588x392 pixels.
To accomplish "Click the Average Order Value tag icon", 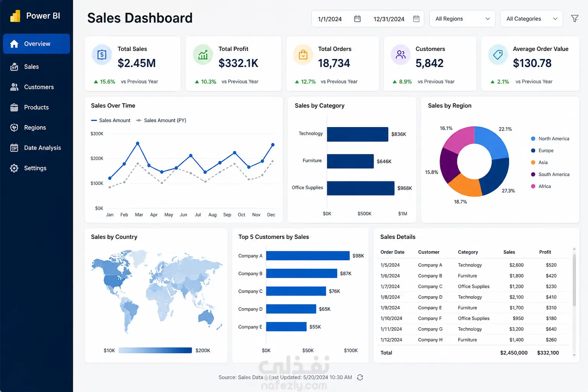I will click(x=498, y=55).
